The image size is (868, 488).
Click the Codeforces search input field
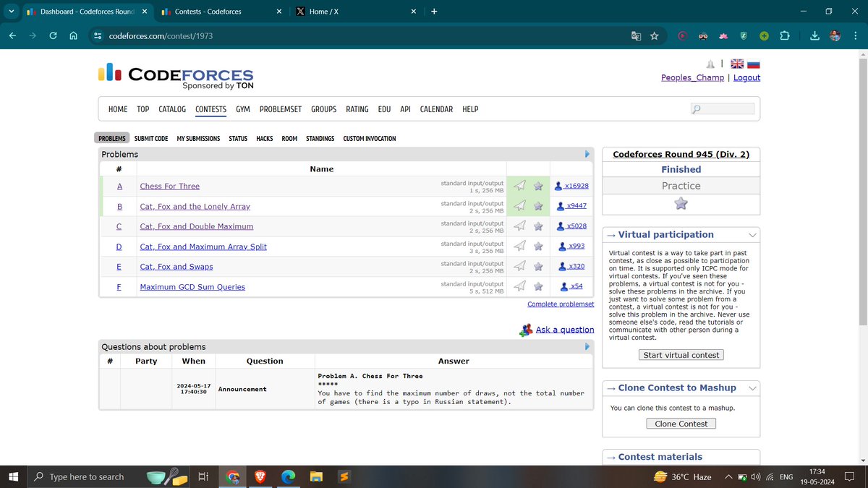[723, 109]
